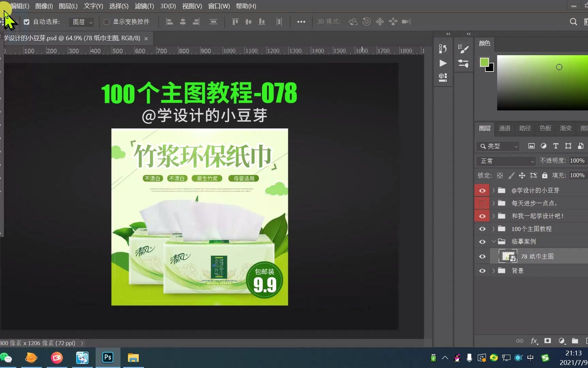Image resolution: width=588 pixels, height=368 pixels.
Task: Open the 滤镜(T) menu
Action: point(144,6)
